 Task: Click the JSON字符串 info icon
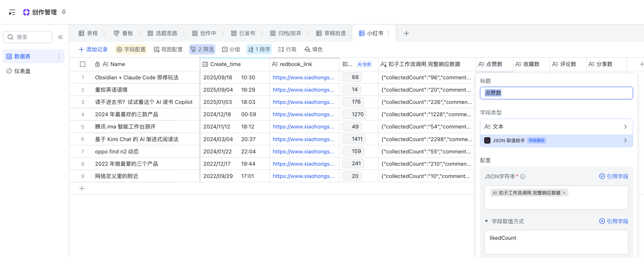(x=523, y=177)
